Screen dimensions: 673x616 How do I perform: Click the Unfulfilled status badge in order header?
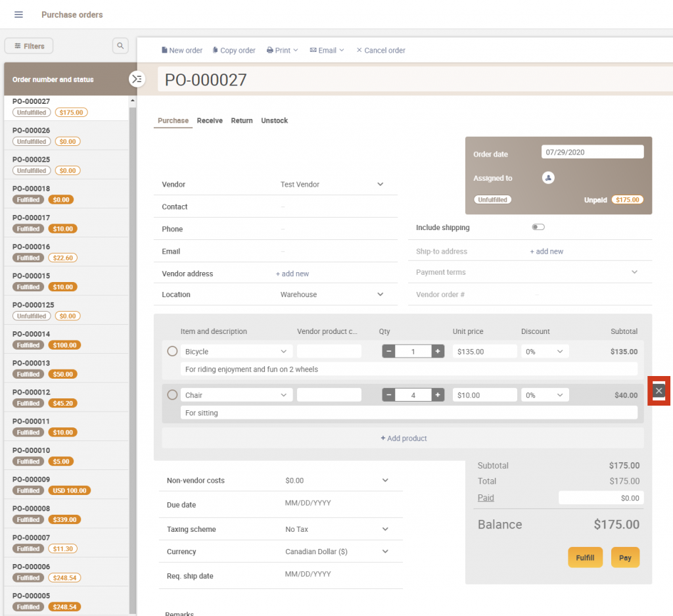click(x=492, y=200)
